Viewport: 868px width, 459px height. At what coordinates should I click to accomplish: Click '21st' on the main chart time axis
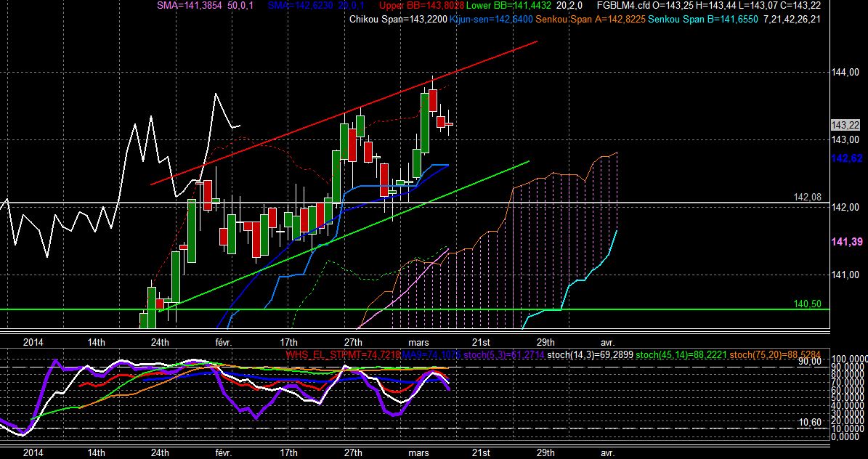(482, 343)
